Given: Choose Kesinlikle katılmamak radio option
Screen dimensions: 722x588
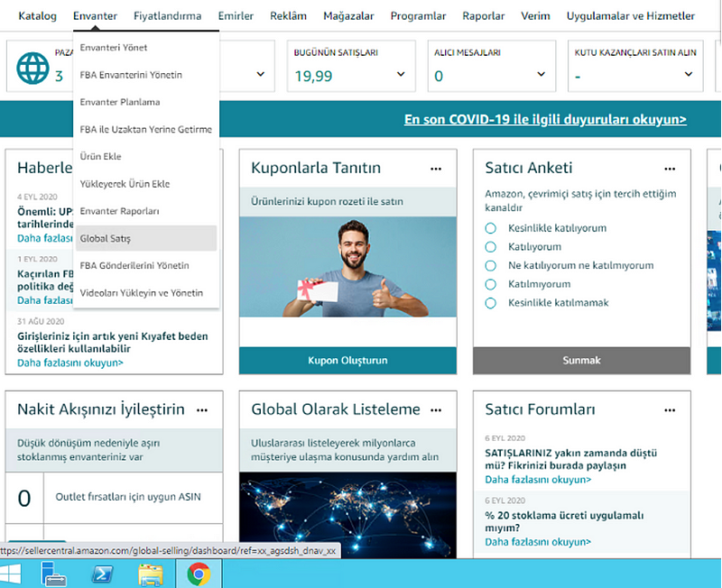Looking at the screenshot, I should 490,303.
